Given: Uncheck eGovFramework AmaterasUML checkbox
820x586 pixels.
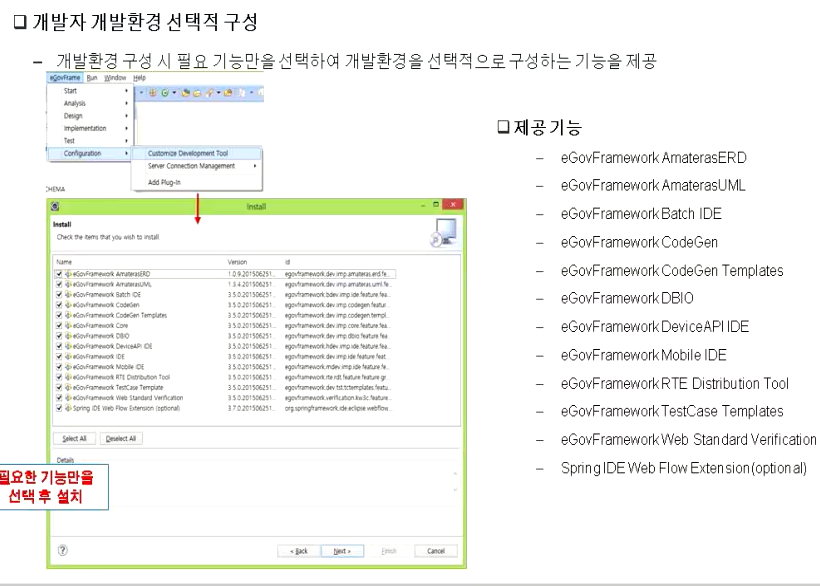Looking at the screenshot, I should [59, 284].
